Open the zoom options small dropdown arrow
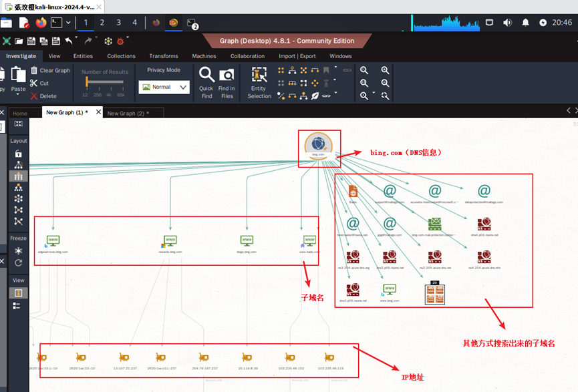578x392 pixels. click(x=374, y=93)
